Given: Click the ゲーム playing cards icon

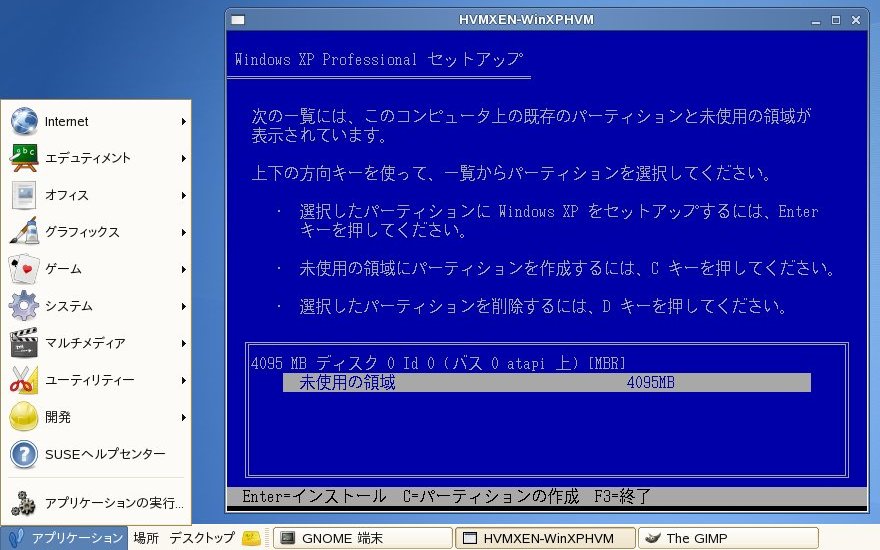Looking at the screenshot, I should pyautogui.click(x=24, y=269).
